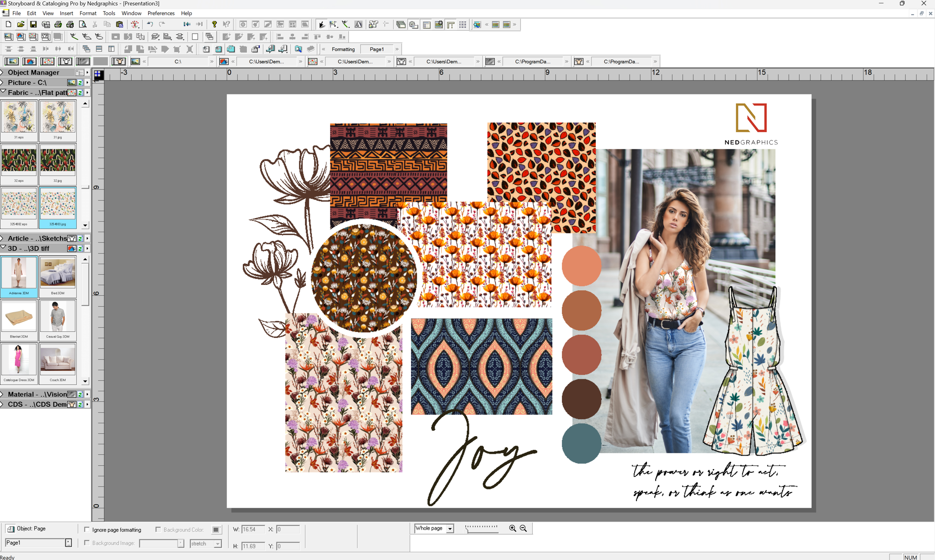Select the Text tool in the toolbar
935x560 pixels.
click(x=358, y=24)
